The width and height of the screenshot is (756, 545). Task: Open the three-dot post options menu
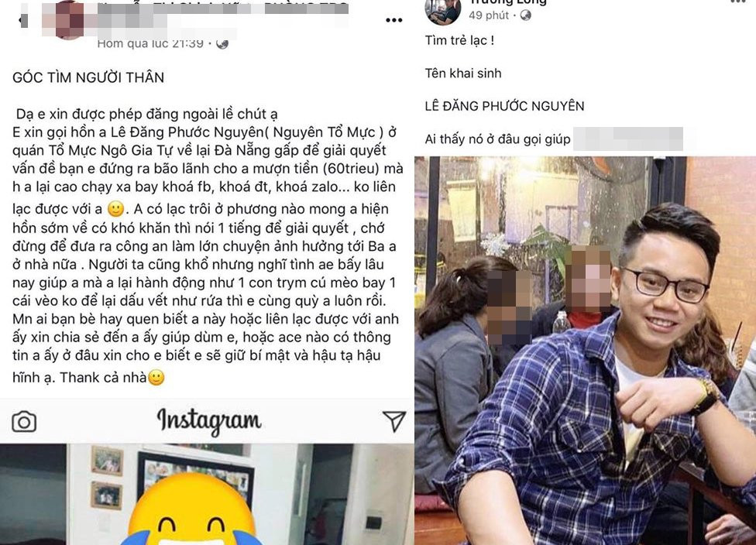pos(394,20)
